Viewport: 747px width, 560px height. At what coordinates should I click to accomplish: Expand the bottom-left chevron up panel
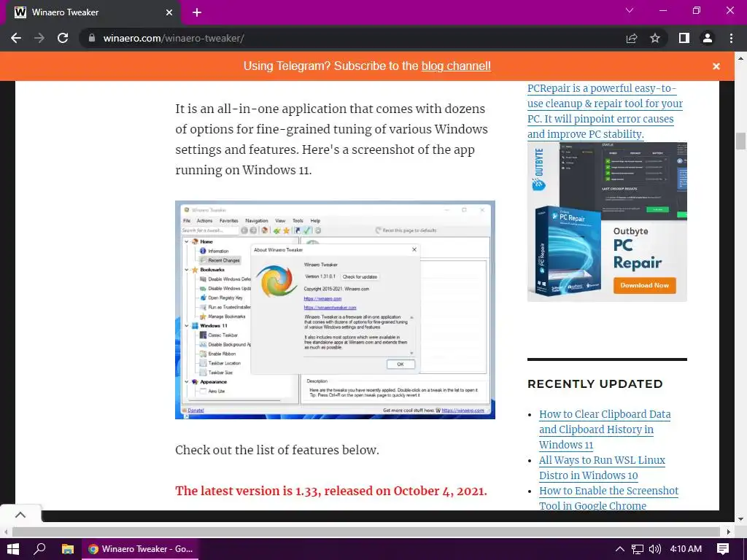20,515
